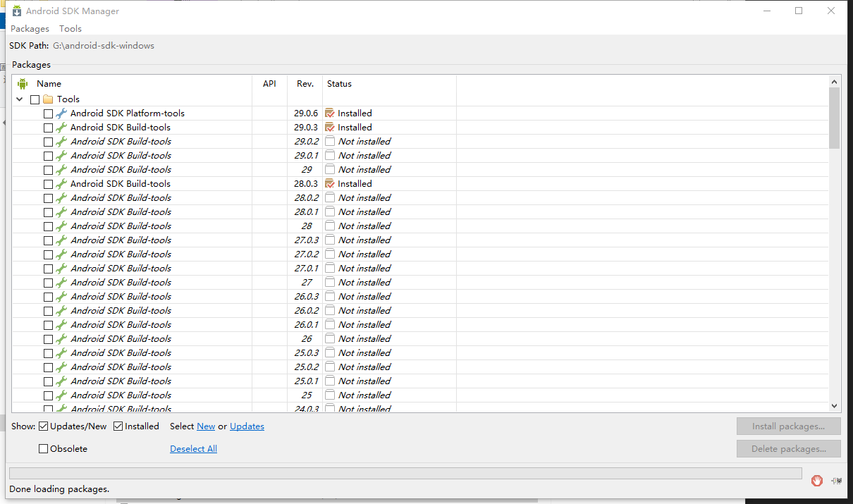The image size is (853, 504).
Task: Check the Android SDK Platform-tools checkbox
Action: (x=48, y=113)
